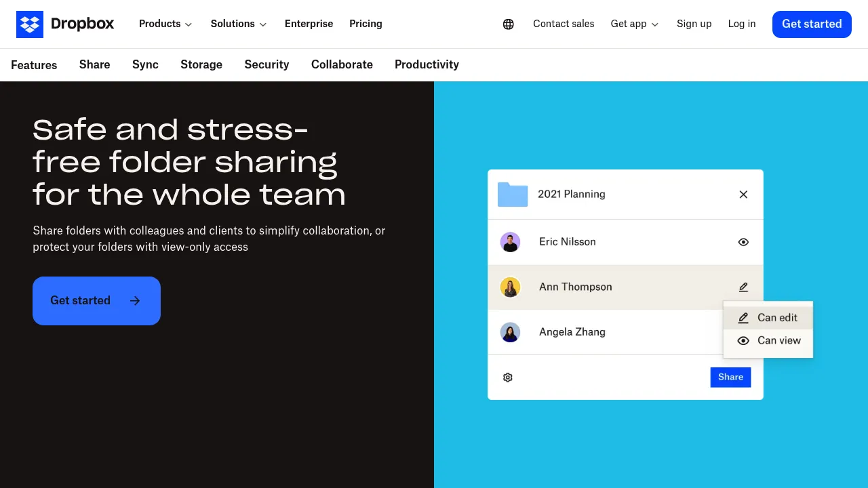
Task: Go to the Pricing page
Action: (x=366, y=24)
